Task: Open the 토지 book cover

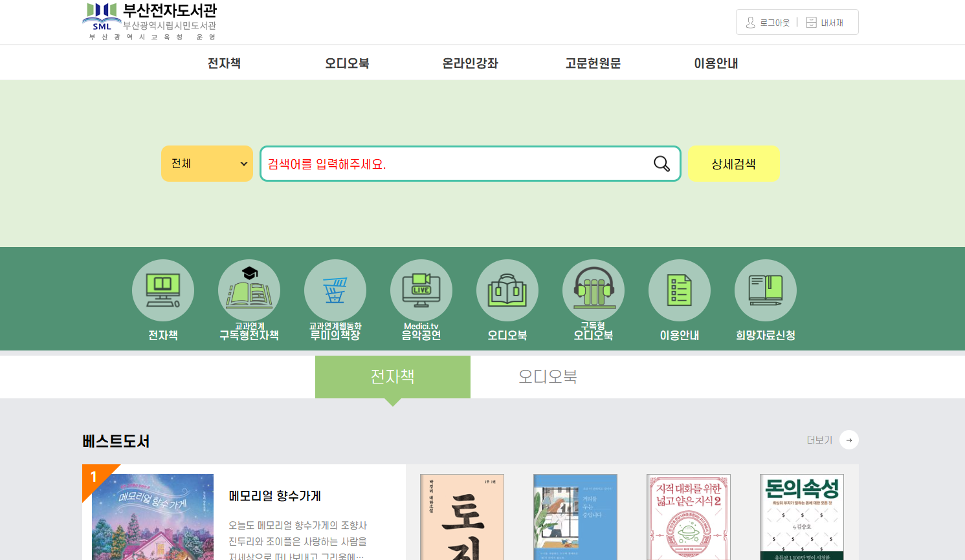Action: 462,517
